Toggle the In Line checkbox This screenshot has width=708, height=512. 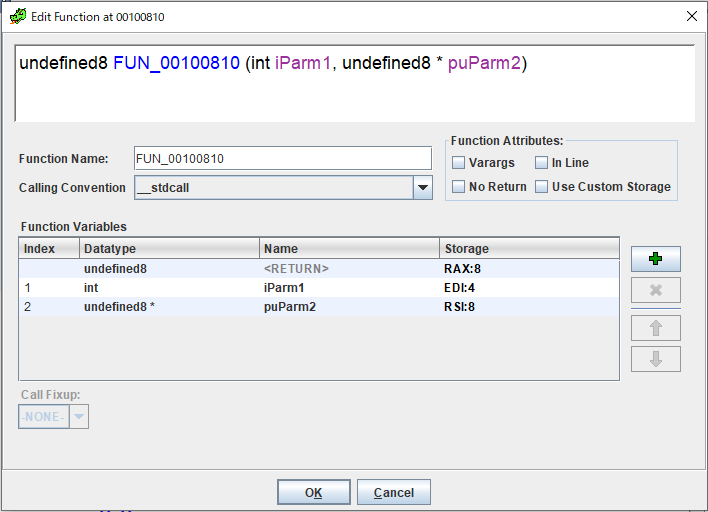pos(541,163)
